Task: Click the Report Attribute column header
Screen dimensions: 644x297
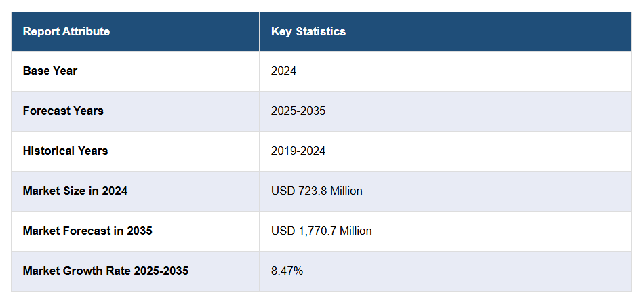Action: (x=66, y=31)
